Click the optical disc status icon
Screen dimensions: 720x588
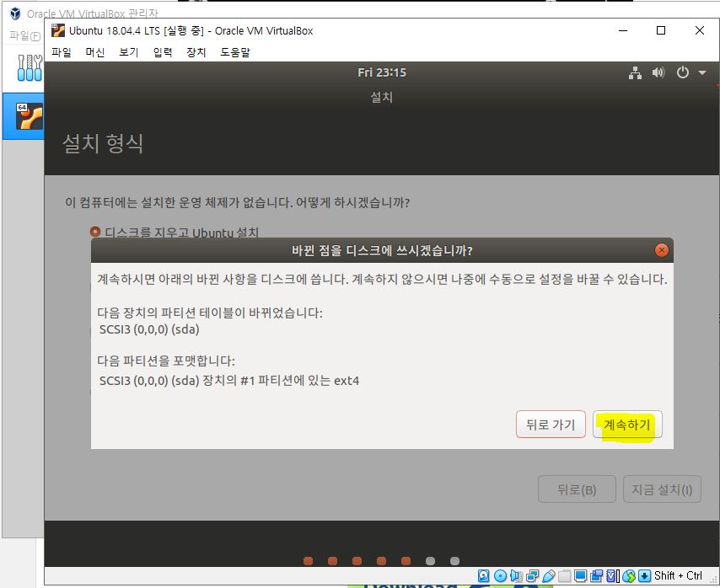click(x=500, y=575)
